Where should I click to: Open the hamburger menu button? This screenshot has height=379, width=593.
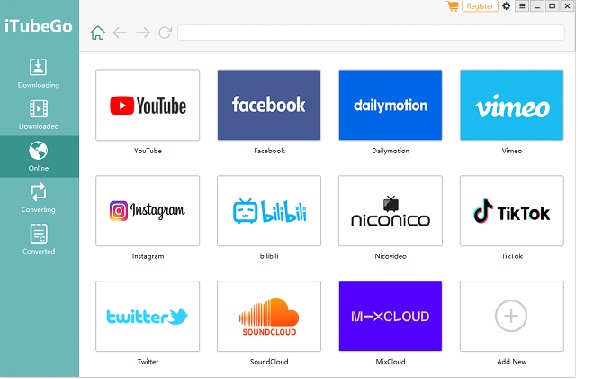pyautogui.click(x=522, y=6)
